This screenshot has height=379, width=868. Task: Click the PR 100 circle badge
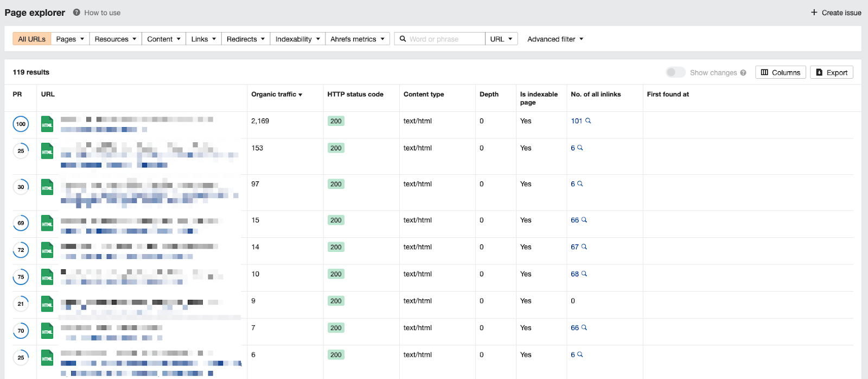[21, 124]
